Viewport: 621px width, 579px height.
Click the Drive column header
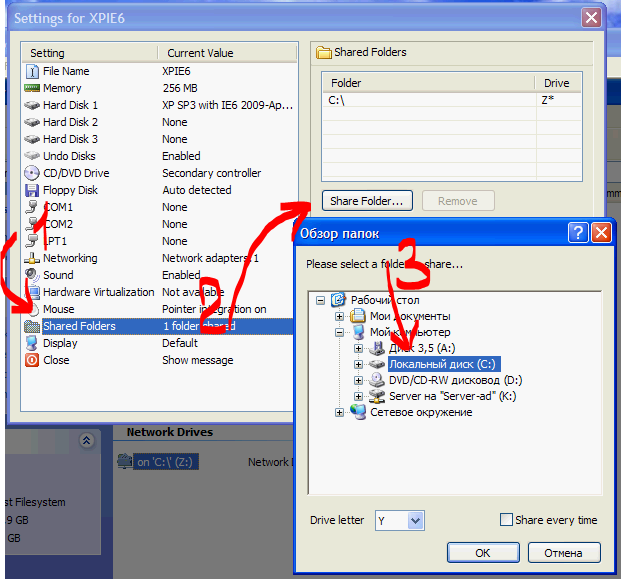[558, 83]
